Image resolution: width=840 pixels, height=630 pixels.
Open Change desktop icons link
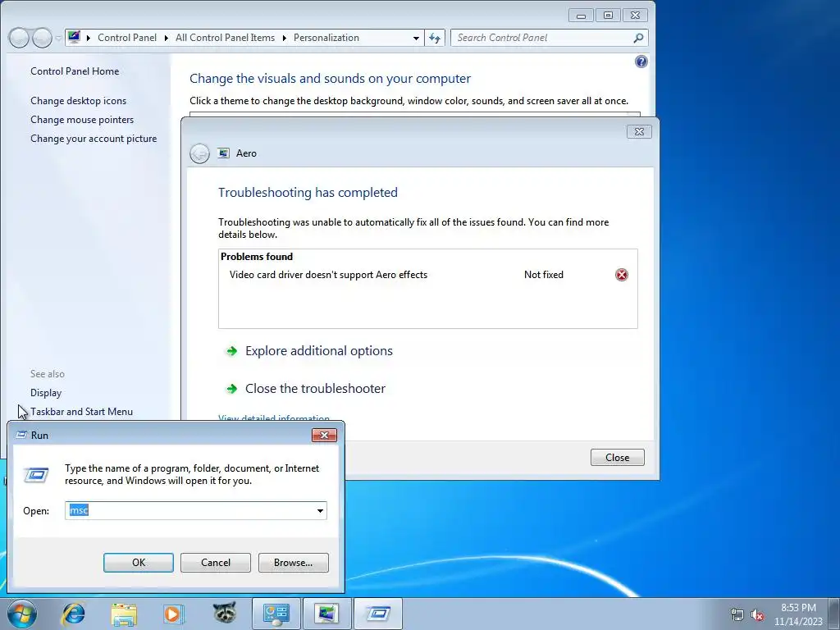coord(78,101)
